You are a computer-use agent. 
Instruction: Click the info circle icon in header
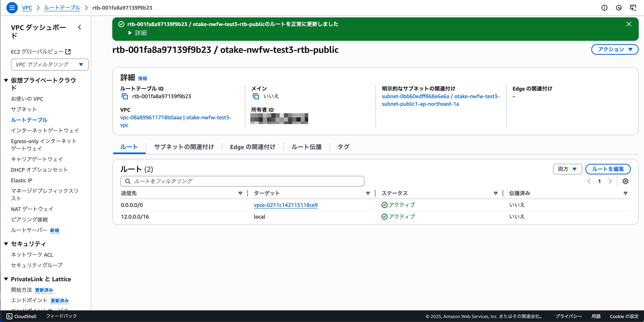[604, 8]
